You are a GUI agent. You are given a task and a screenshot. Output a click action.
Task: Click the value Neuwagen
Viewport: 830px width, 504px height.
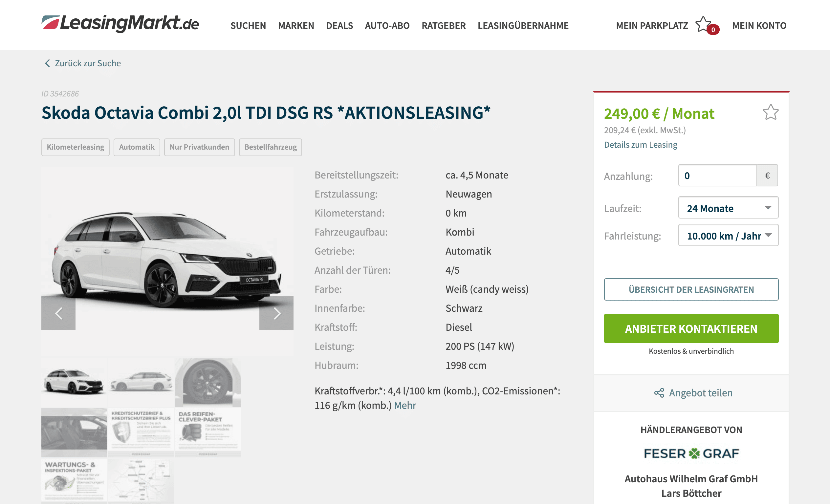click(x=469, y=194)
